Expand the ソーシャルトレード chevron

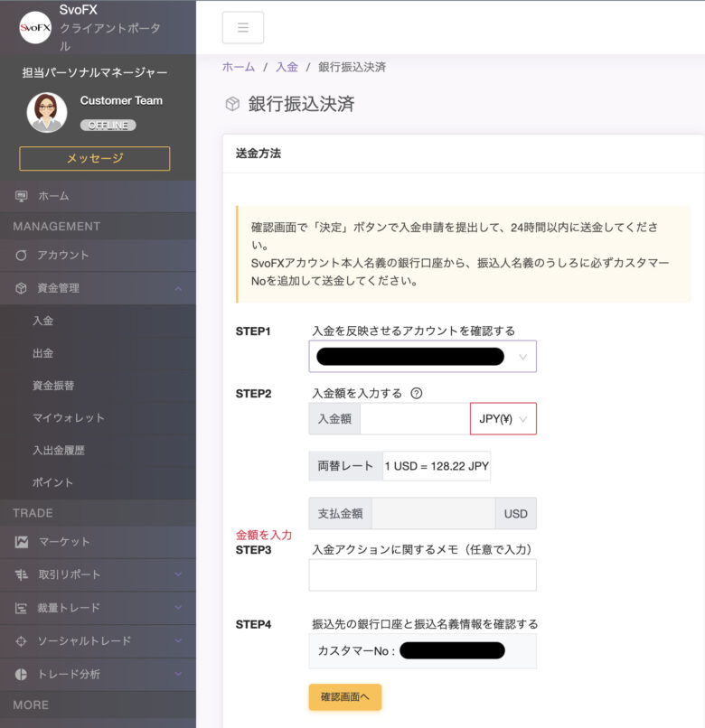178,641
